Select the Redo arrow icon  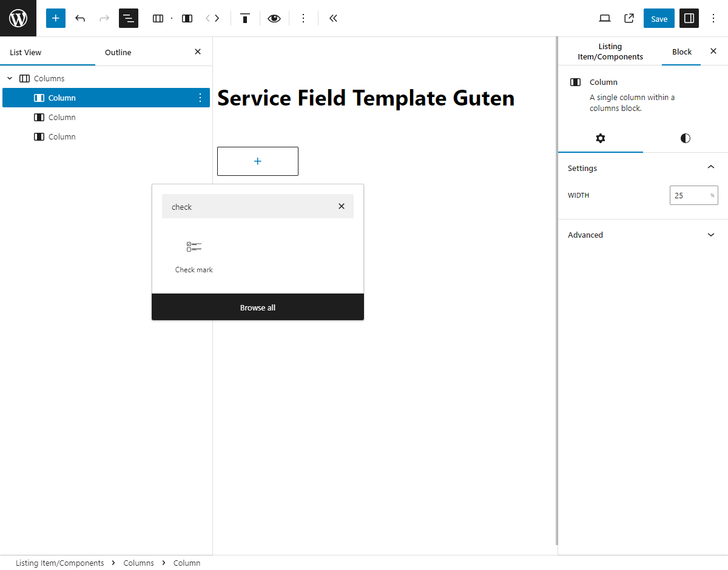tap(104, 18)
